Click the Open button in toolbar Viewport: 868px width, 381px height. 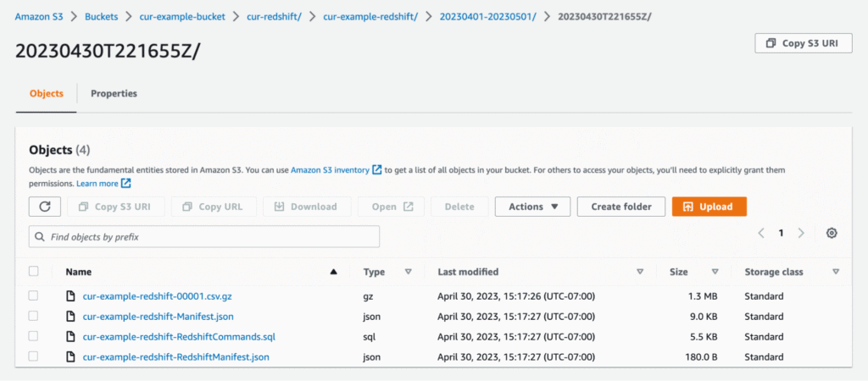point(391,207)
